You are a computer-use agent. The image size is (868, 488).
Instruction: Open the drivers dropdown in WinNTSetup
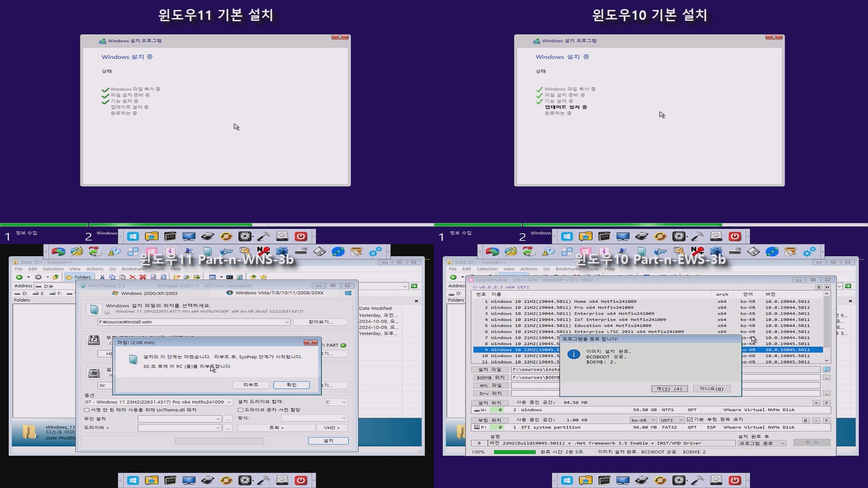pyautogui.click(x=218, y=427)
